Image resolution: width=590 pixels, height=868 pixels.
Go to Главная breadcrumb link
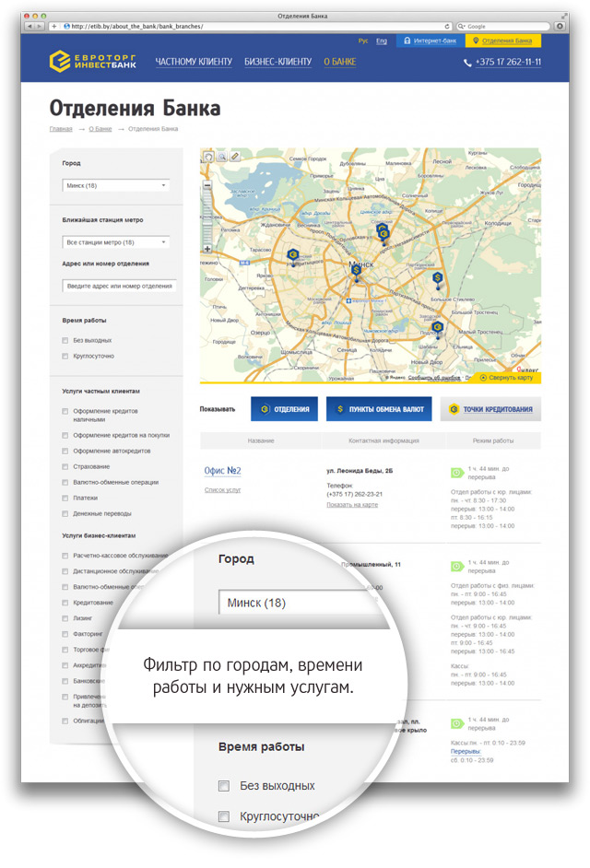[61, 129]
